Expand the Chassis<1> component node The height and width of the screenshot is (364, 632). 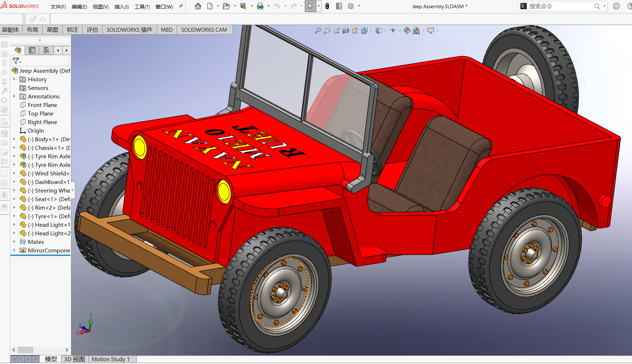point(14,148)
